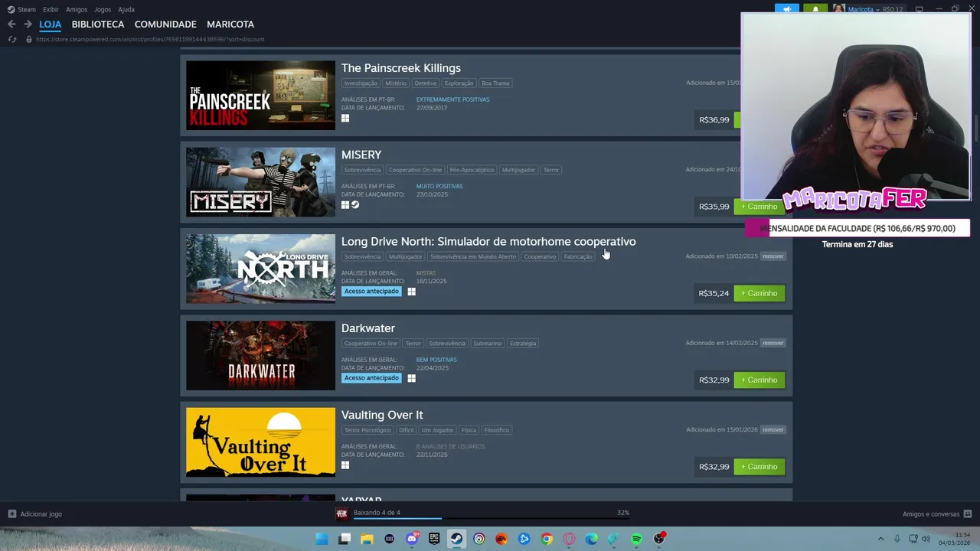Open the Steam menu

coord(27,9)
